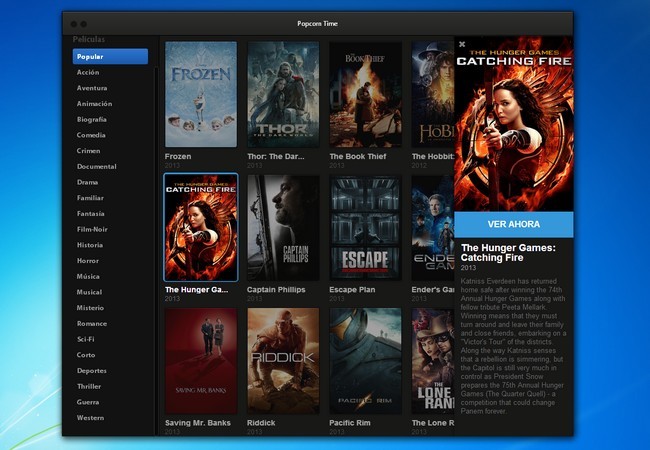Viewport: 650px width, 450px height.
Task: Open The Book Thief poster
Action: tap(366, 94)
